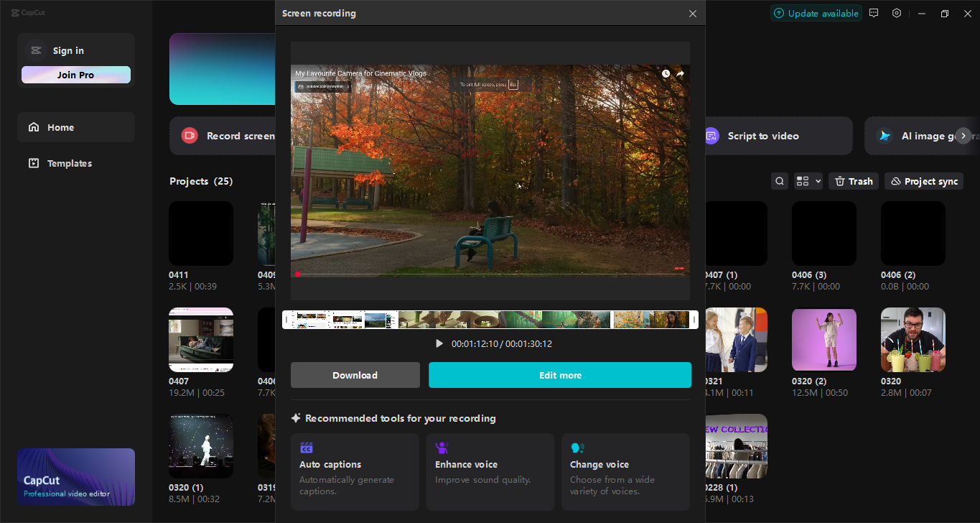Go to the Home section
980x523 pixels.
point(76,127)
